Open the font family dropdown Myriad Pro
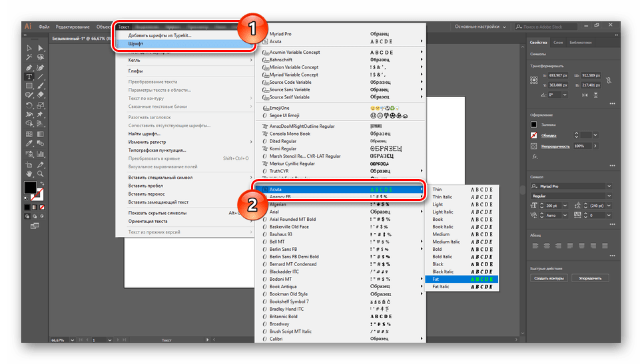Viewport: 642px width, 364px height. (609, 186)
